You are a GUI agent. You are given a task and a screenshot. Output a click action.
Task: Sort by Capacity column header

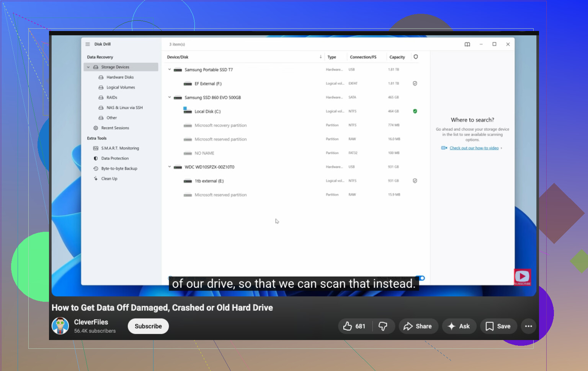click(397, 57)
